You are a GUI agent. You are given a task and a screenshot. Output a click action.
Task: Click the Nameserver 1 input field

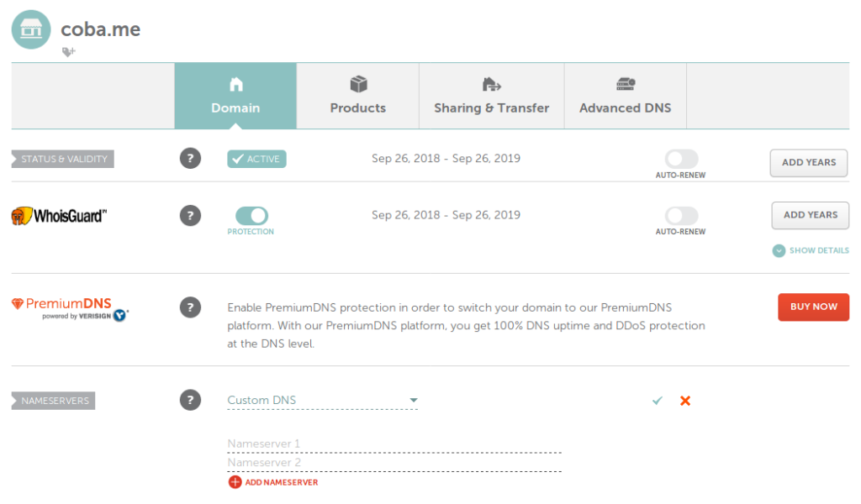(394, 444)
